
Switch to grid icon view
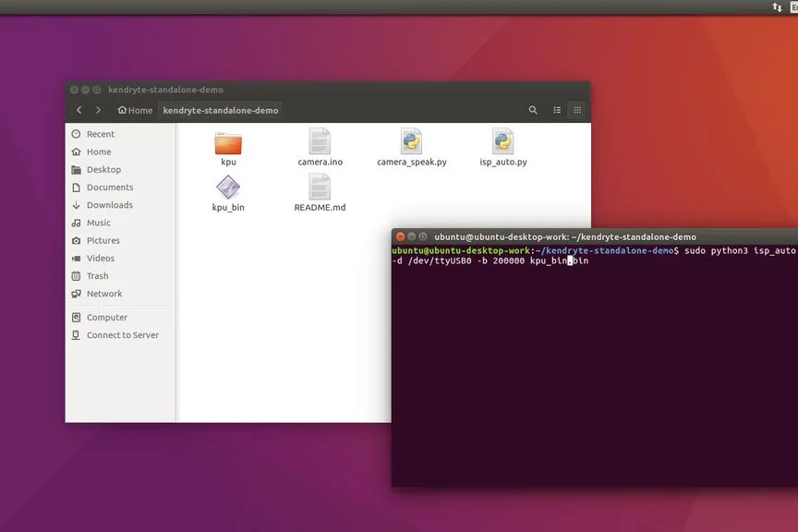point(577,110)
